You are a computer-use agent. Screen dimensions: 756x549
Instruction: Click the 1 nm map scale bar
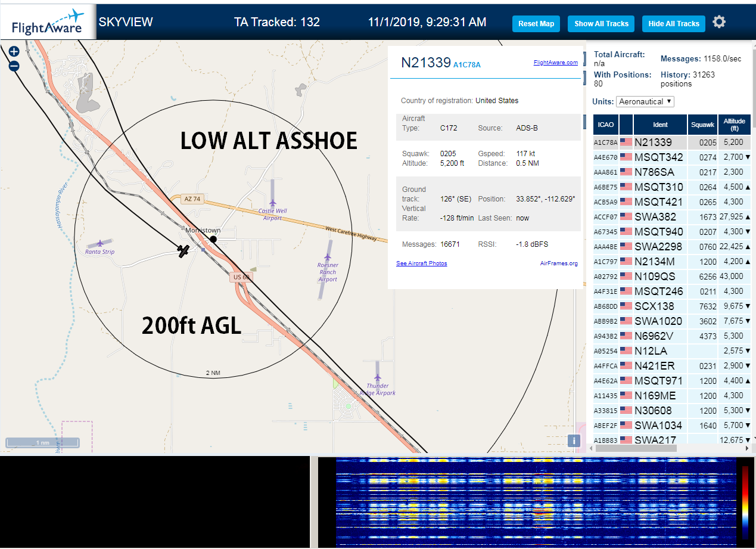coord(42,442)
